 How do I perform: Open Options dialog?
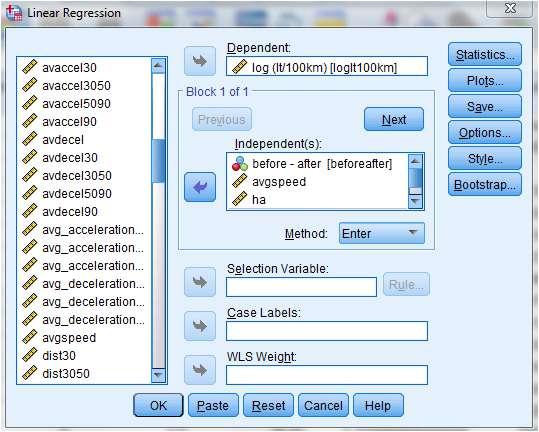tap(485, 133)
